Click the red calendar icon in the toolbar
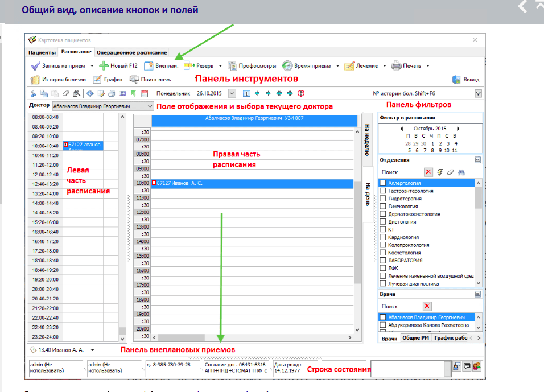 point(145,94)
